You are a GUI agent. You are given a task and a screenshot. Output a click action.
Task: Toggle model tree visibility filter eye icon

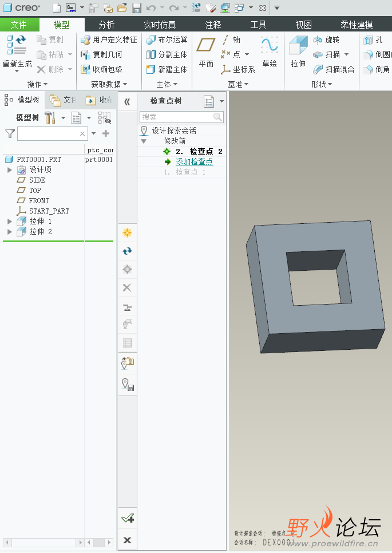coord(105,118)
